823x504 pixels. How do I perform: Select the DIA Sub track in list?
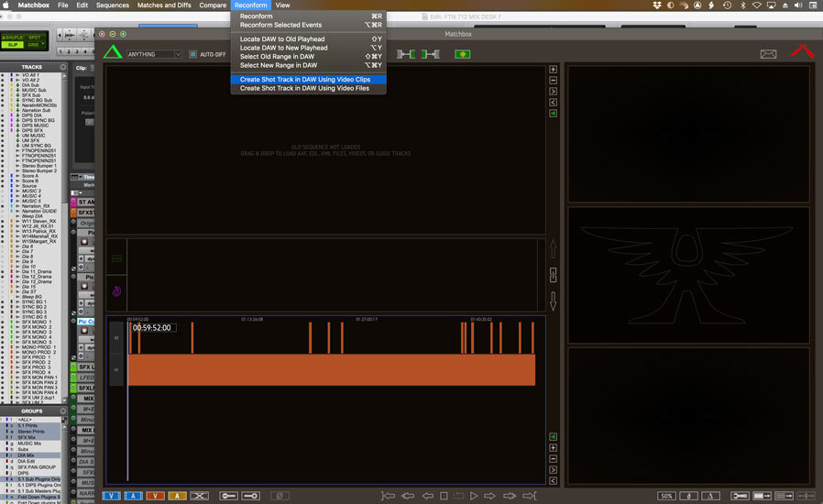pyautogui.click(x=30, y=85)
